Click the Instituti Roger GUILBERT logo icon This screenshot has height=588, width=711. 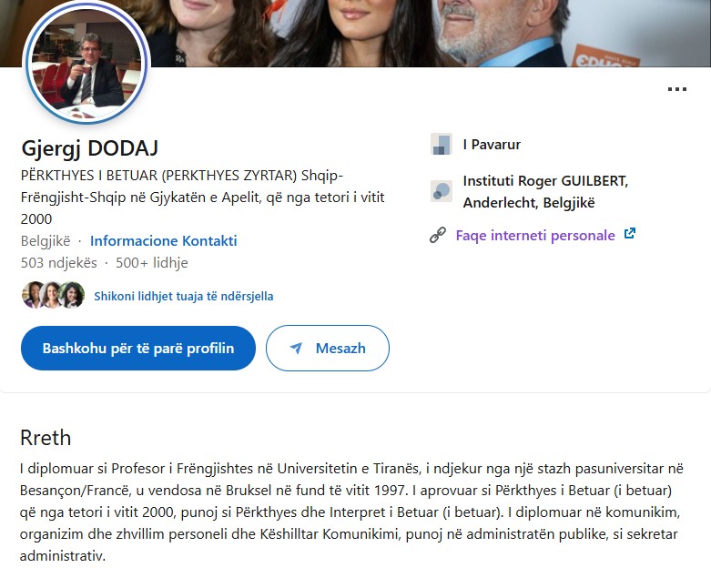pyautogui.click(x=441, y=191)
